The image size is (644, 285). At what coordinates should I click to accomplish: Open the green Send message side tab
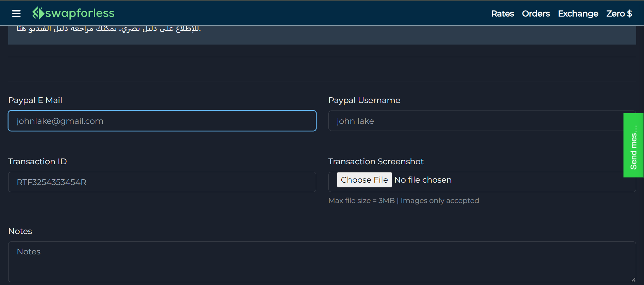633,145
